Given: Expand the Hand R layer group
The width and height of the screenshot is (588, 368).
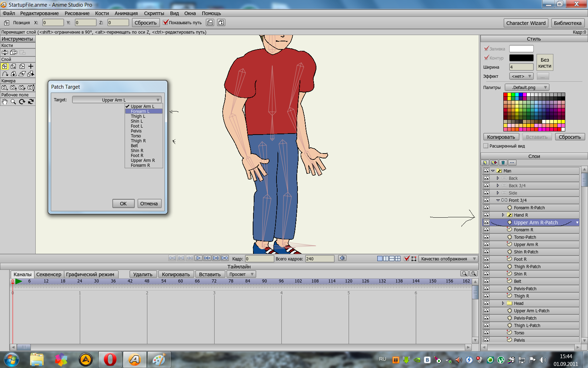Looking at the screenshot, I should tap(503, 215).
